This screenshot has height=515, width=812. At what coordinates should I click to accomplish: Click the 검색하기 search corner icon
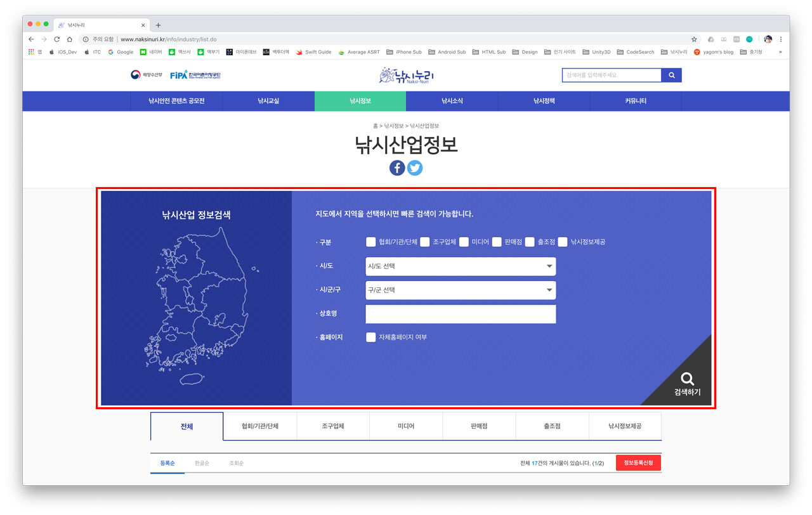687,382
